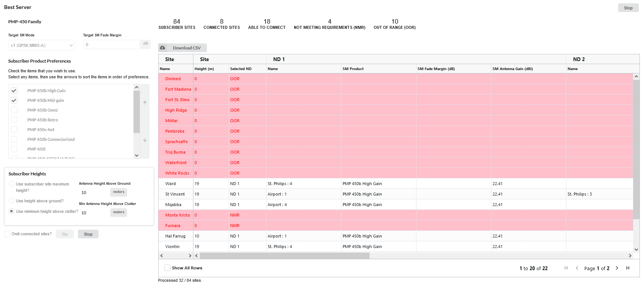The image size is (644, 287).
Task: Check PMP 450b Retro product
Action: coord(14,120)
